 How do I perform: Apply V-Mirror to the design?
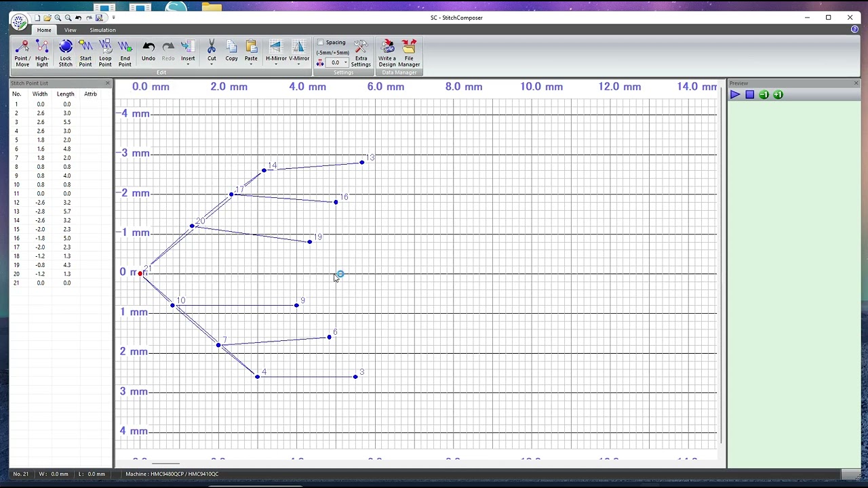(299, 49)
